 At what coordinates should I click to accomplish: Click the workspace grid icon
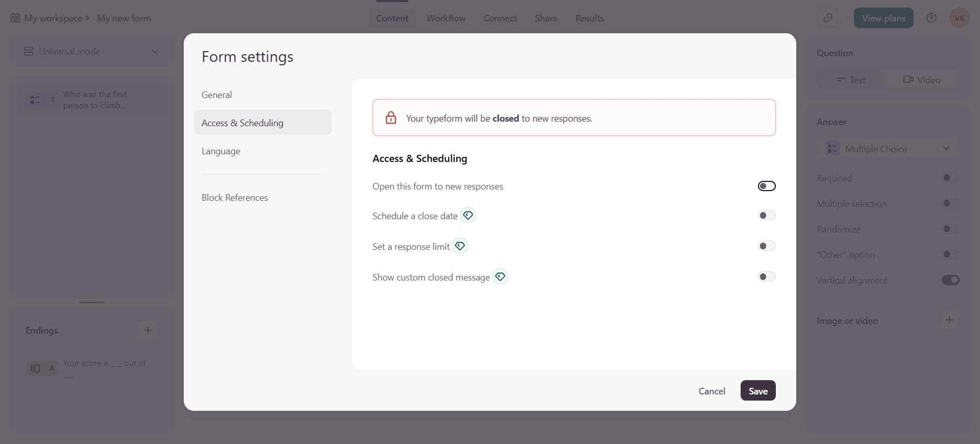point(15,18)
